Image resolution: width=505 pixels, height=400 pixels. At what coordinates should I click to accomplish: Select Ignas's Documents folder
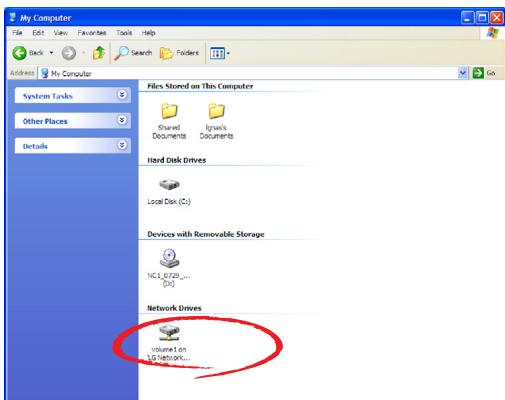216,121
